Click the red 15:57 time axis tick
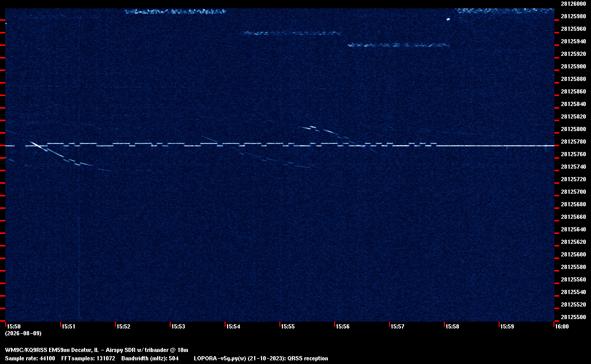Image resolution: width=591 pixels, height=364 pixels. point(389,324)
